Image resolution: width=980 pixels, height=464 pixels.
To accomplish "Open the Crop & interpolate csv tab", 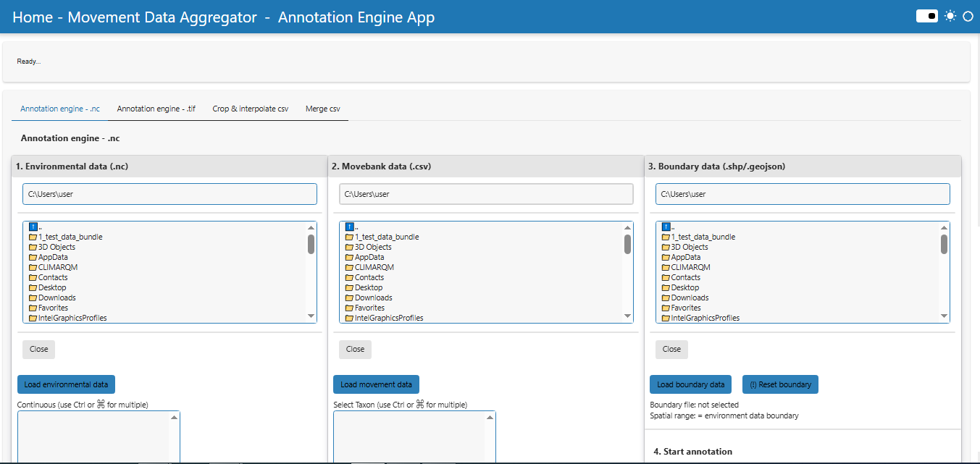I will pyautogui.click(x=251, y=109).
